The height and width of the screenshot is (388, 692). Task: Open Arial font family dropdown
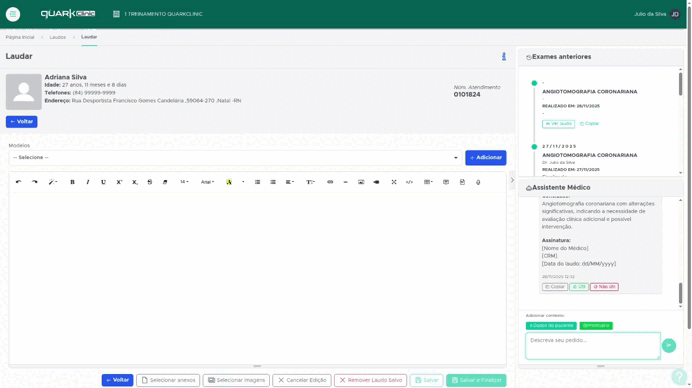(x=207, y=182)
